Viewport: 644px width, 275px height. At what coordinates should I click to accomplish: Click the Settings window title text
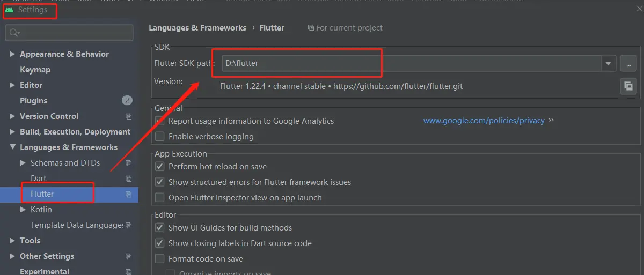tap(32, 10)
